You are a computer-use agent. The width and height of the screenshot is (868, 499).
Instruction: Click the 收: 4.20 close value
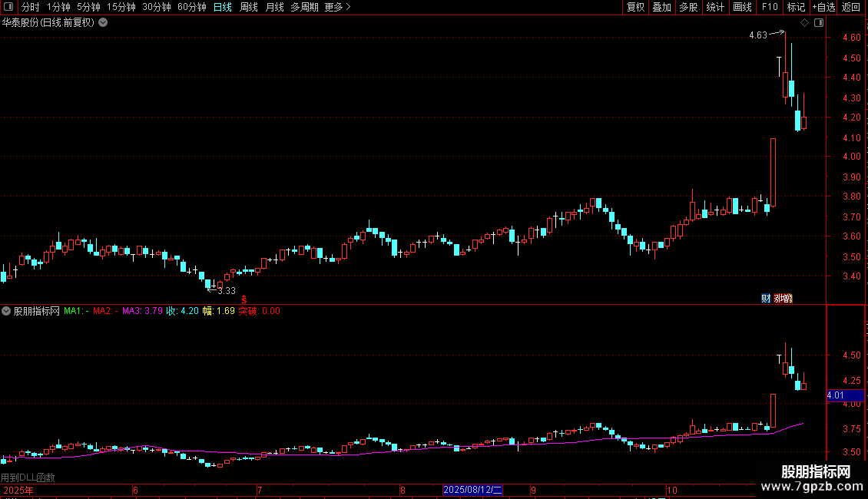tap(182, 311)
